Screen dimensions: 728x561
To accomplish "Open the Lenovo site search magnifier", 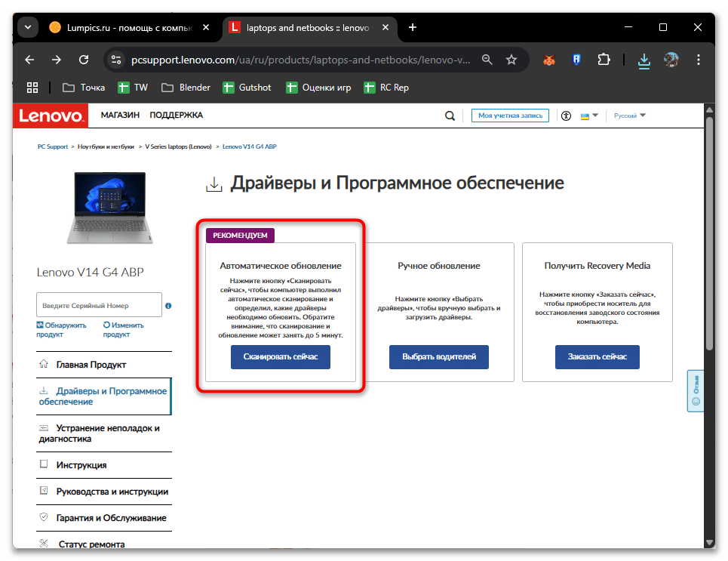I will [x=450, y=116].
